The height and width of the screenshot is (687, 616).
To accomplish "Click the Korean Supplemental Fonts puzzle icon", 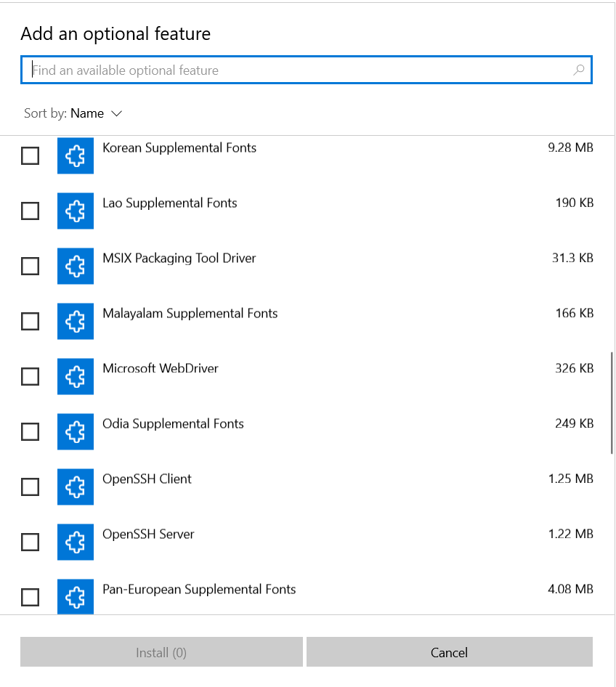I will coord(76,155).
